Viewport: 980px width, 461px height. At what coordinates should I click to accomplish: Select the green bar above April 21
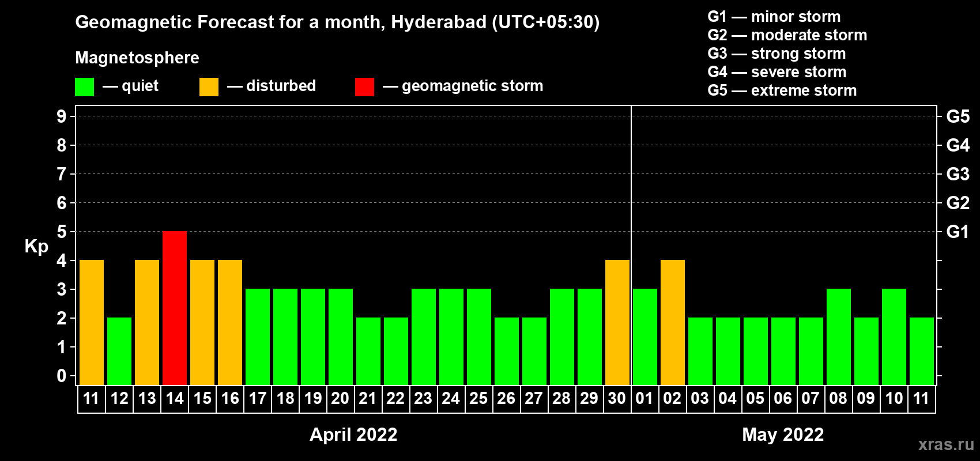point(368,351)
